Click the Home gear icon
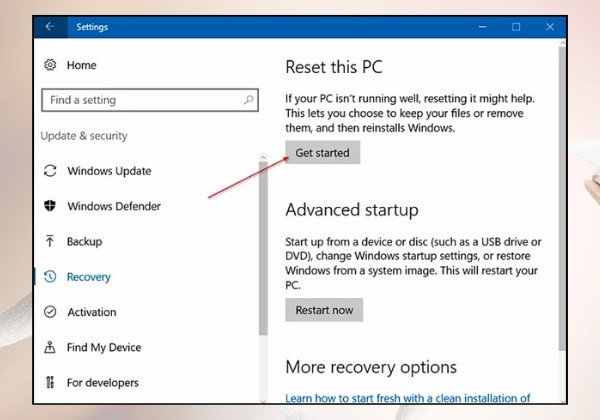Image resolution: width=600 pixels, height=420 pixels. click(x=50, y=65)
